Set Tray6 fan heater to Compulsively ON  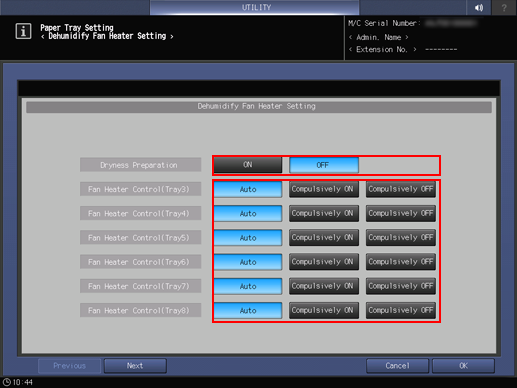point(324,262)
